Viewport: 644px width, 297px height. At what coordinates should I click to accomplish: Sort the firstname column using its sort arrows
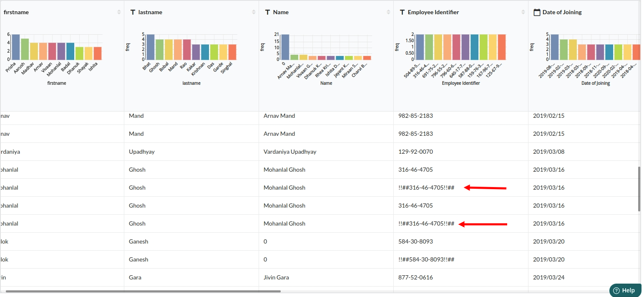119,13
